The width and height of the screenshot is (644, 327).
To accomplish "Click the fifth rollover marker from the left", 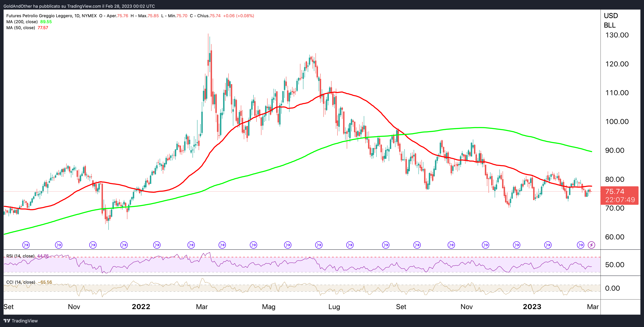I will coord(157,245).
